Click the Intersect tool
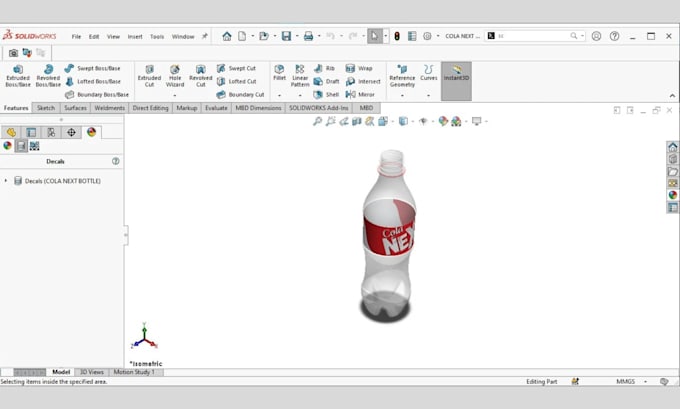 363,82
